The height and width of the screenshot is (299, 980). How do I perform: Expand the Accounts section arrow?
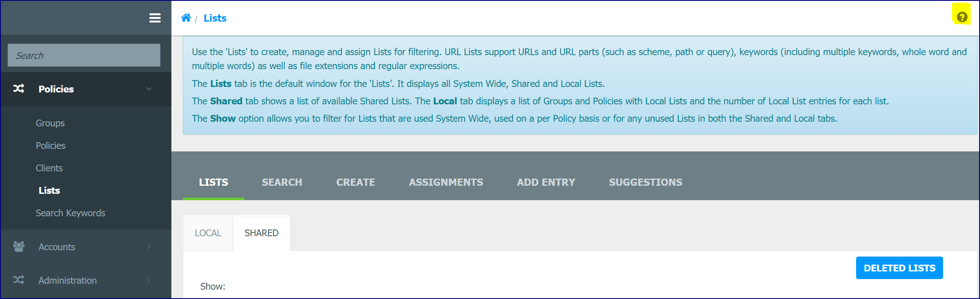[x=149, y=247]
